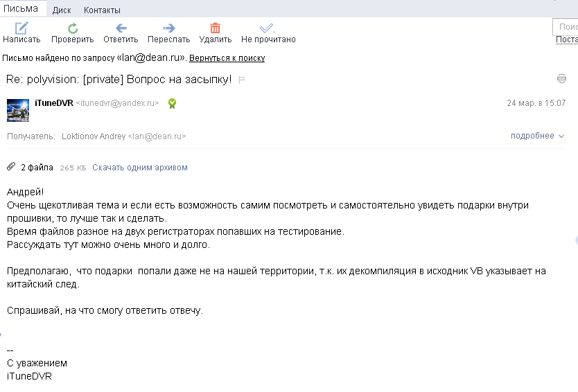This screenshot has height=392, width=578.
Task: Click the subject 'Re: polyvision: [private] Вопрос на засыпку!'
Action: tap(119, 79)
